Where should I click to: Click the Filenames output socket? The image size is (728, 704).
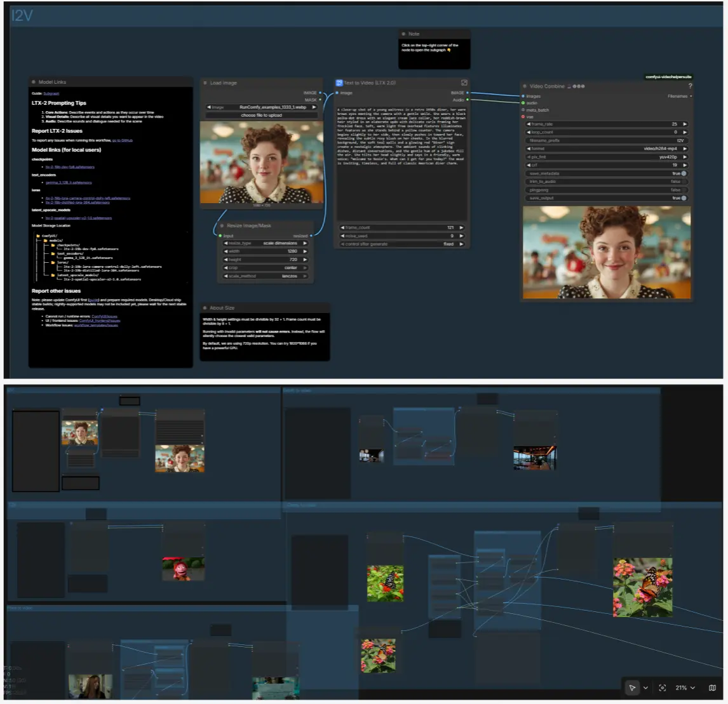tap(691, 96)
